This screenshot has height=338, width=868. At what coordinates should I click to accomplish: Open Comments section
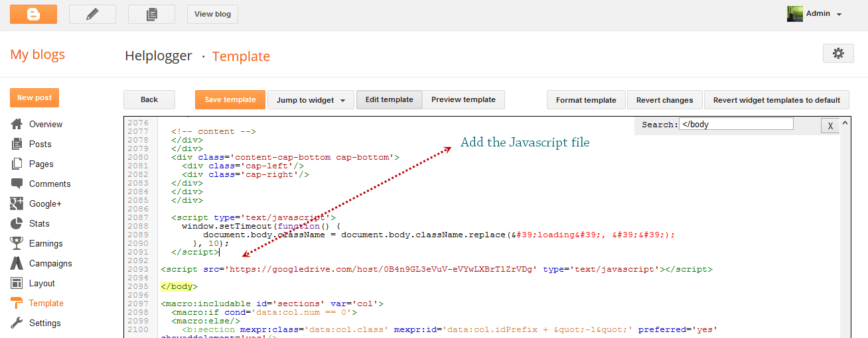pyautogui.click(x=50, y=184)
